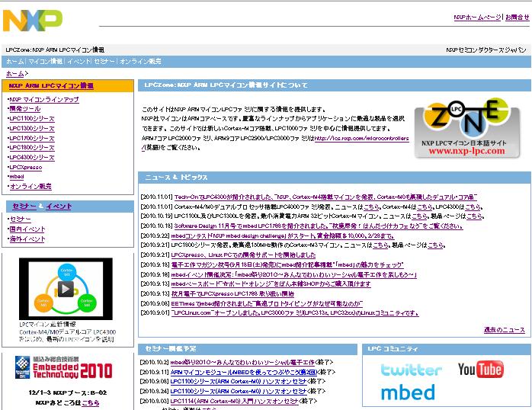Open the LPC4300シリーズ sidebar link
Image resolution: width=532 pixels, height=410 pixels.
pos(32,157)
